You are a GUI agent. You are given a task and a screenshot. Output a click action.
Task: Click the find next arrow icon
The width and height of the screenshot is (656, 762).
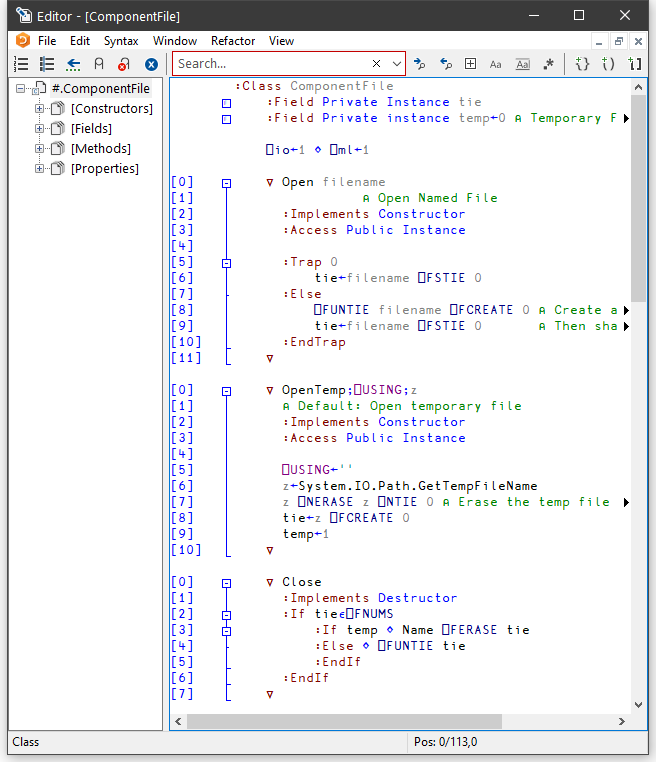click(420, 64)
